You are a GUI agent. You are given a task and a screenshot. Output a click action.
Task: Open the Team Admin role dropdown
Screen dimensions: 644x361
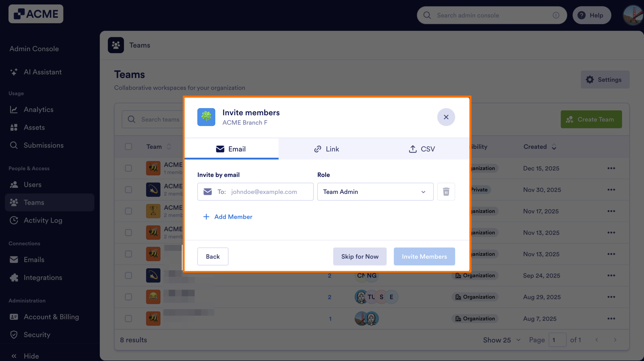375,192
